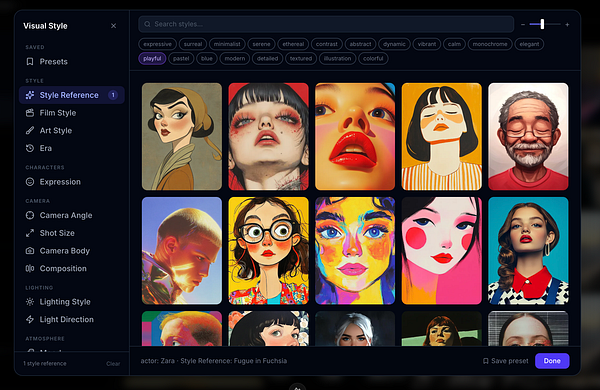Toggle the minimalist filter tag

click(x=227, y=44)
